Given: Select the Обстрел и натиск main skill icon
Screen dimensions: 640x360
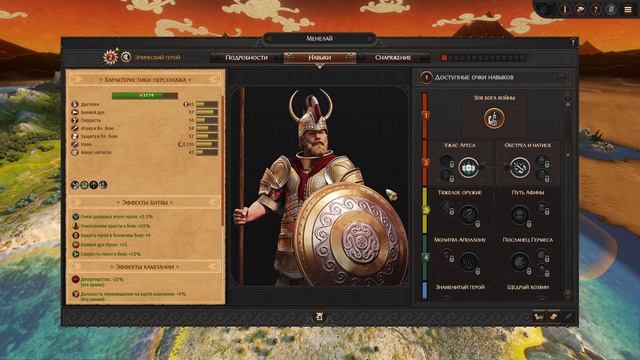Looking at the screenshot, I should pos(520,167).
